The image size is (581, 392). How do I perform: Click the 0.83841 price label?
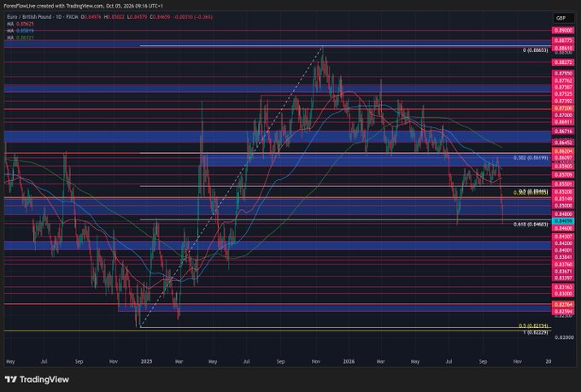point(563,257)
